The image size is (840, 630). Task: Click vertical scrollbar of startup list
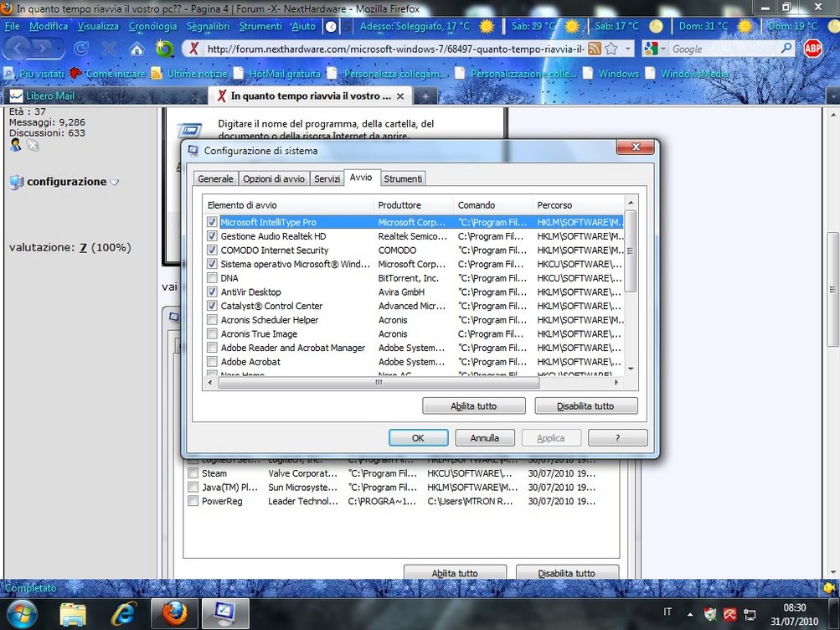click(631, 251)
